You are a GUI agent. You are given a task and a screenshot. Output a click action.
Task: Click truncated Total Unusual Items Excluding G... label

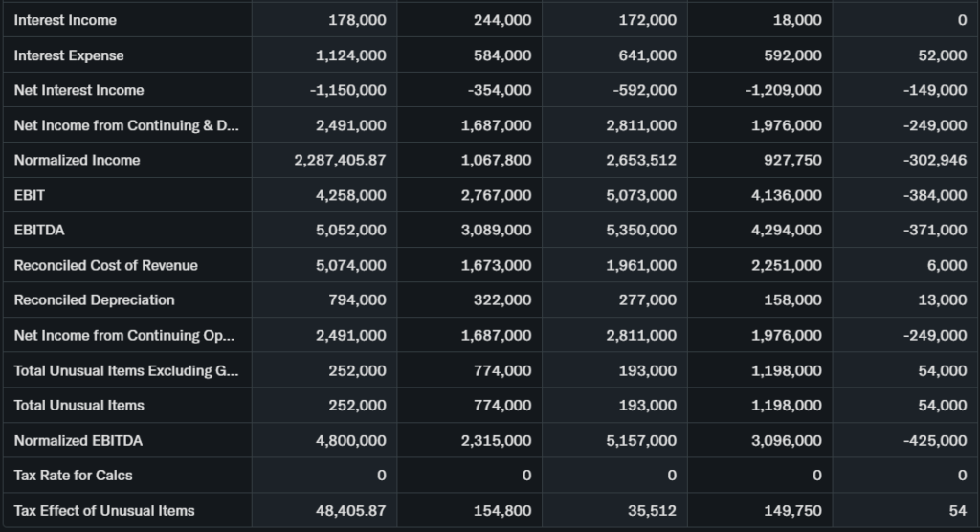126,370
